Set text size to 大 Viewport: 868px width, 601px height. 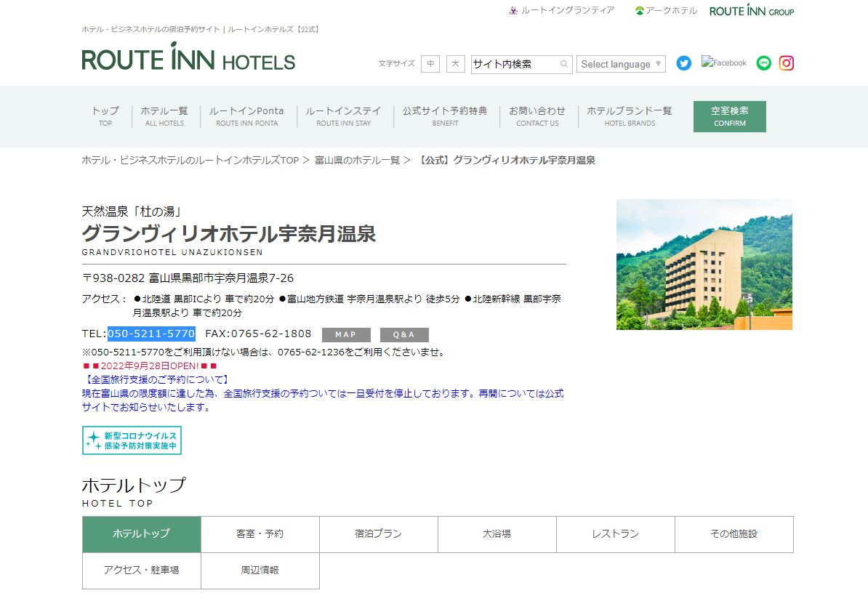456,64
